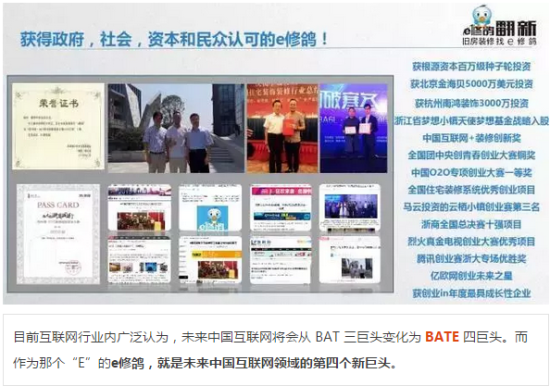Select the 荣誉证书 certificate image
The height and width of the screenshot is (386, 550).
coord(58,126)
